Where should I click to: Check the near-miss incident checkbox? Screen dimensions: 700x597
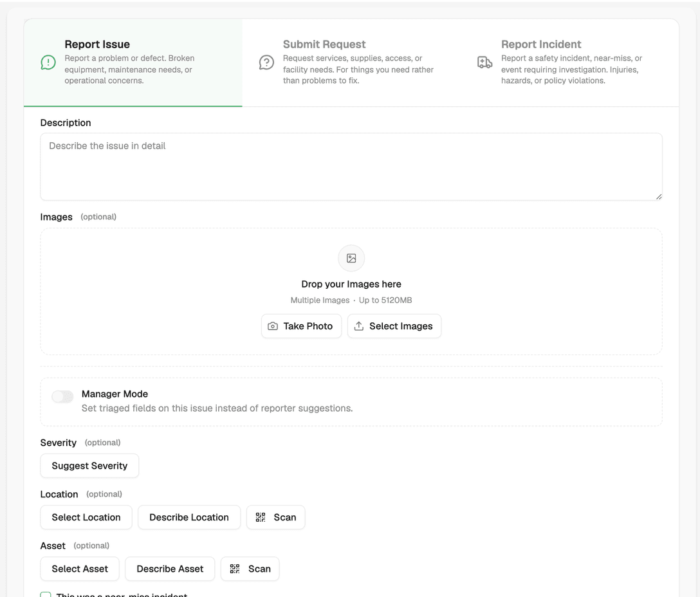tap(46, 595)
